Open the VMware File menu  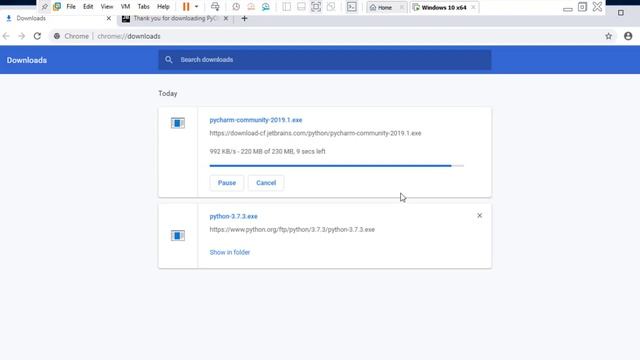tap(71, 7)
